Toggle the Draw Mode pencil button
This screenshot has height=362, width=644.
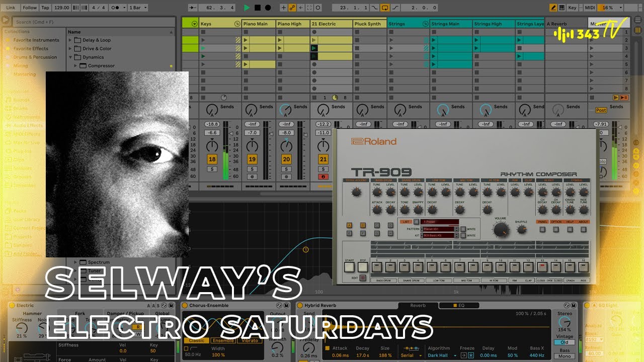[x=553, y=8]
